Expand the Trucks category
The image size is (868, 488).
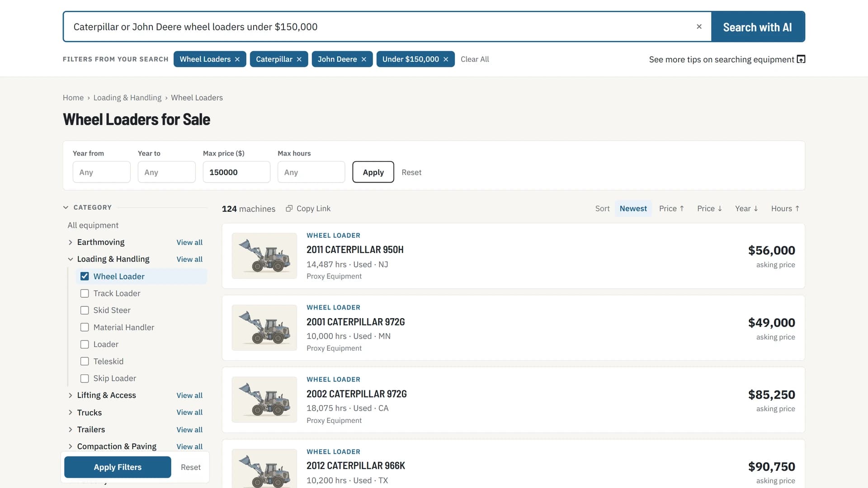(71, 413)
